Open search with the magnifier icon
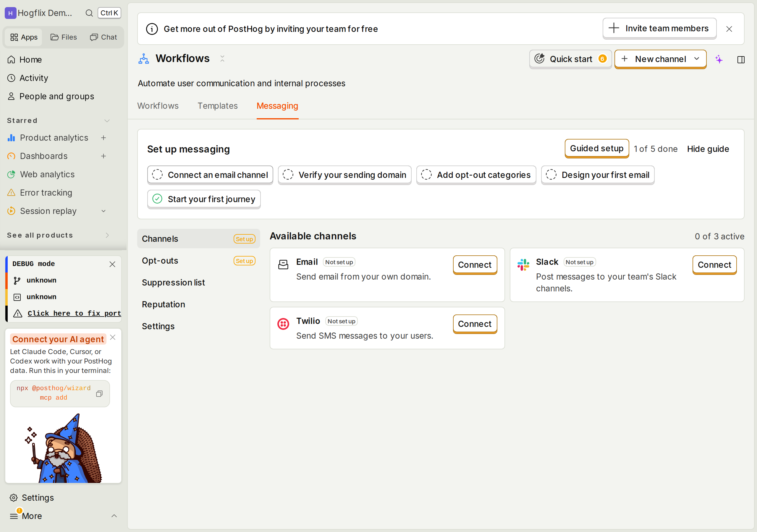This screenshot has width=757, height=532. point(89,13)
